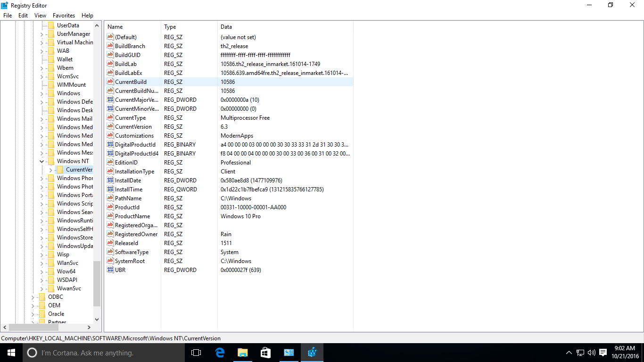Expand the WAB key
The width and height of the screenshot is (644, 362).
pos(41,51)
